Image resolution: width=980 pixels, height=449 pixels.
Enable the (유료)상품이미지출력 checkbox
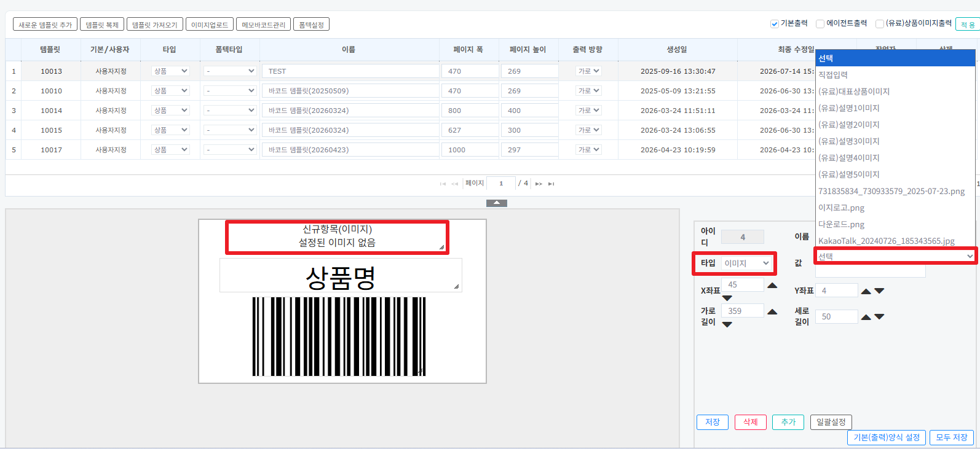880,24
